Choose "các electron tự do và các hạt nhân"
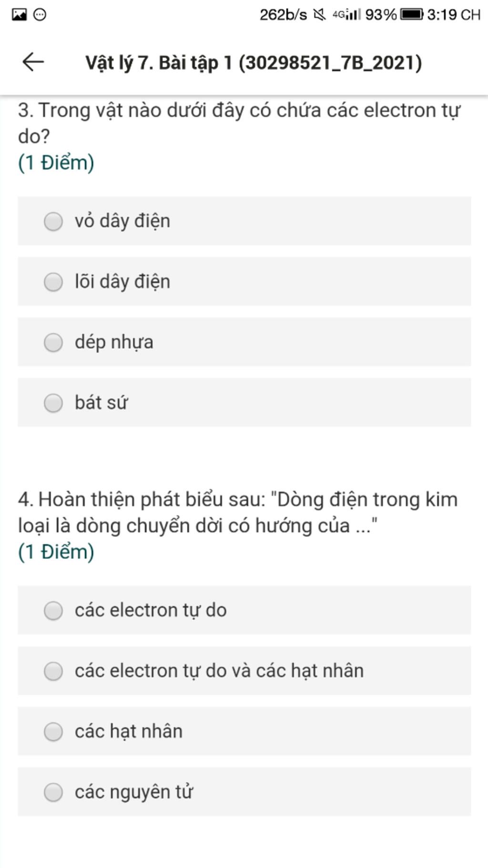This screenshot has height=868, width=488. [53, 671]
